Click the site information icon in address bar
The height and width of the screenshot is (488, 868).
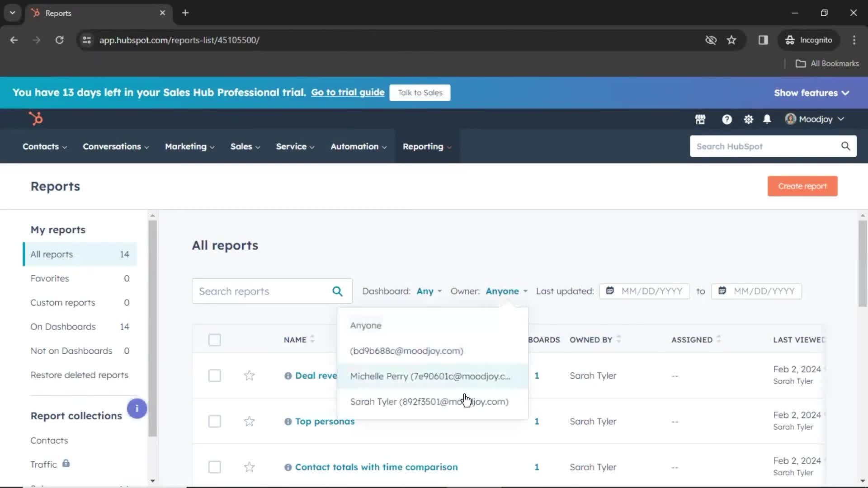pyautogui.click(x=87, y=40)
